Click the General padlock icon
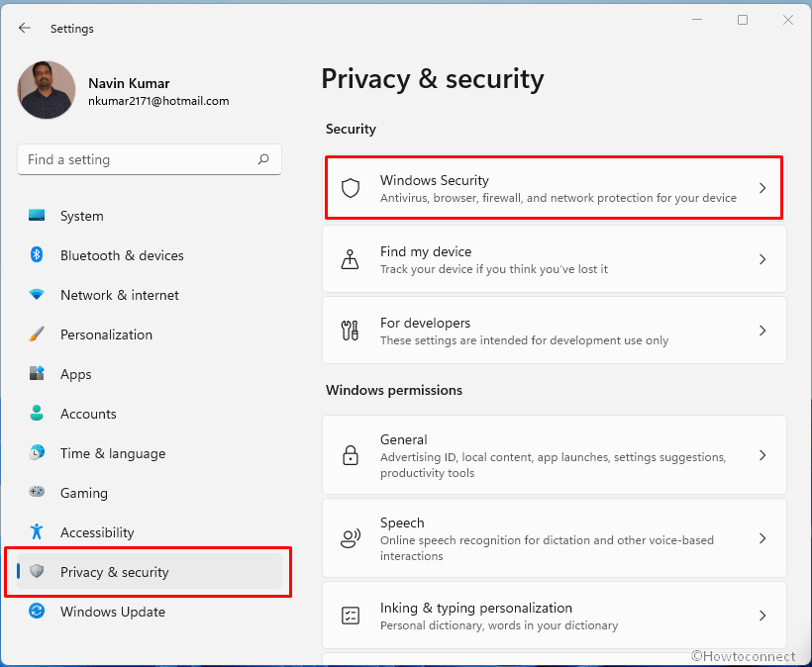Image resolution: width=812 pixels, height=667 pixels. coord(351,455)
